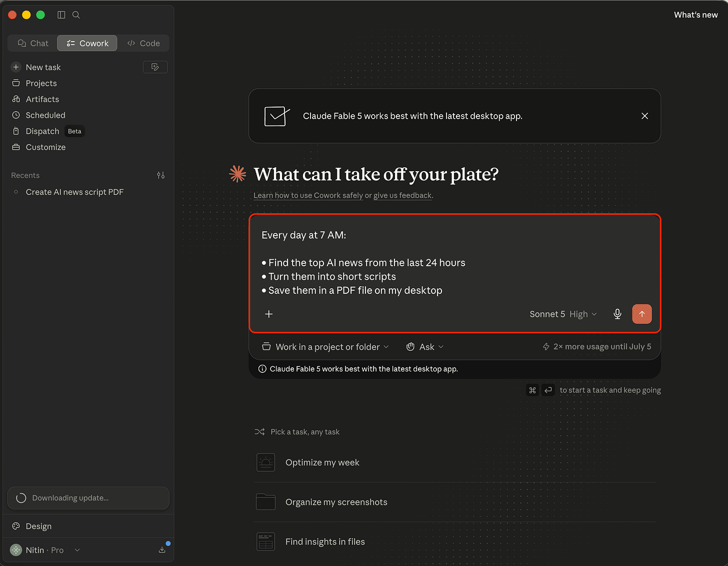Viewport: 728px width, 566px height.
Task: Click the Nitin avatar icon
Action: [x=16, y=550]
